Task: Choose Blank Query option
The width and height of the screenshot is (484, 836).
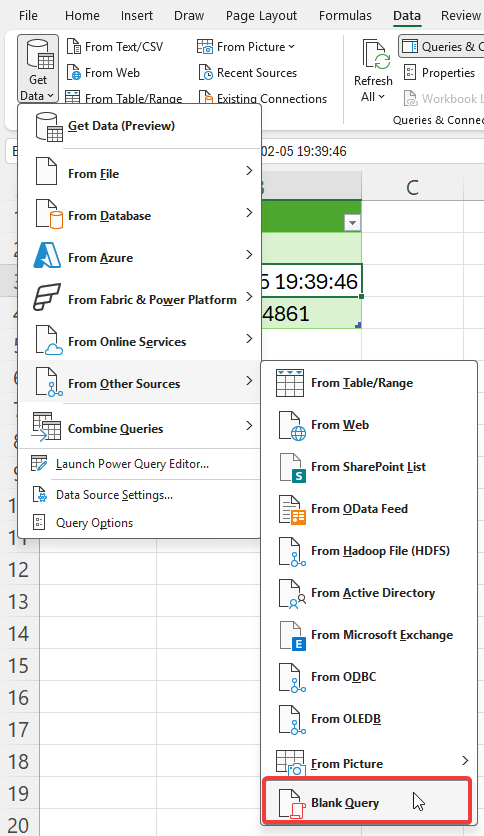Action: [367, 803]
